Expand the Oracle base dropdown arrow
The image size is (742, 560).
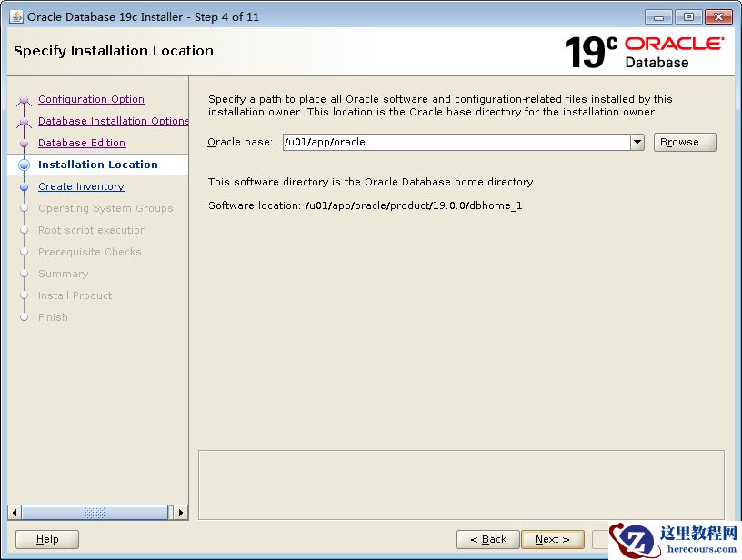pyautogui.click(x=637, y=142)
